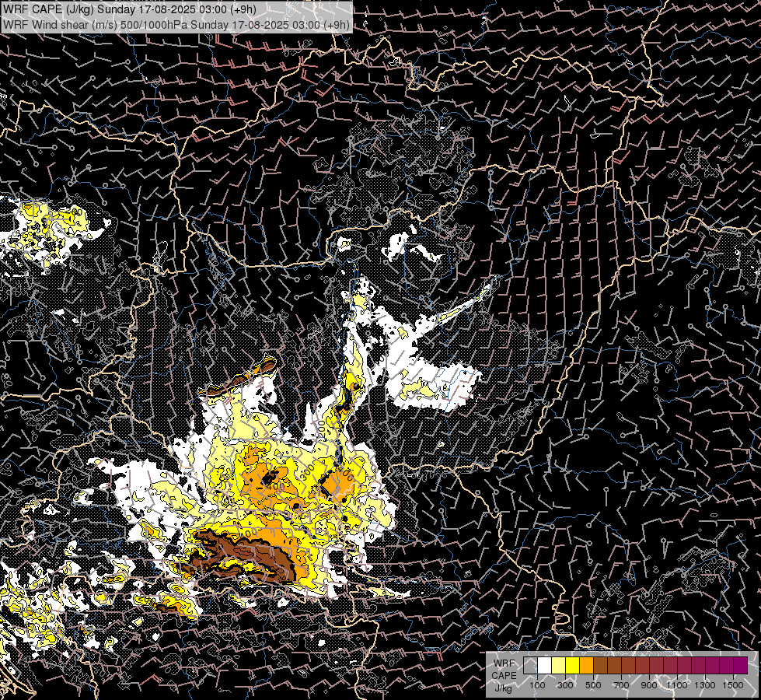Screen dimensions: 761x700
Task: Click the bright yellow legend swatch at 300
Action: pyautogui.click(x=572, y=665)
